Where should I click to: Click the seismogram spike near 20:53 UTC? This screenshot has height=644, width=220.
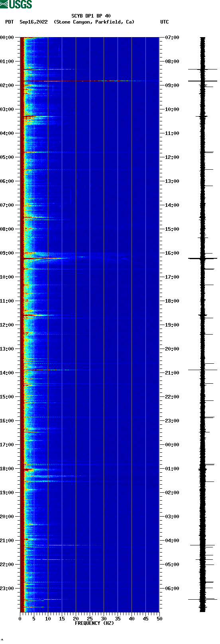tap(202, 370)
